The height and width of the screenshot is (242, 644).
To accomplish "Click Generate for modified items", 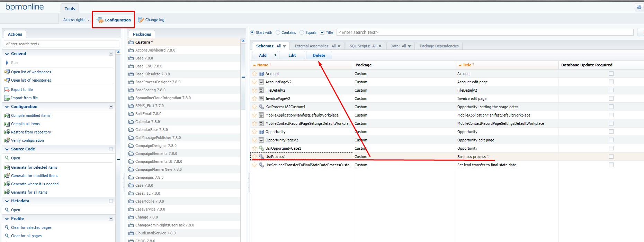I will point(35,176).
